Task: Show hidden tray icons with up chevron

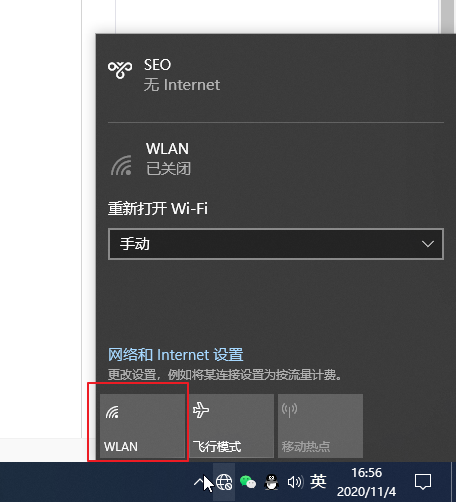Action: tap(199, 482)
